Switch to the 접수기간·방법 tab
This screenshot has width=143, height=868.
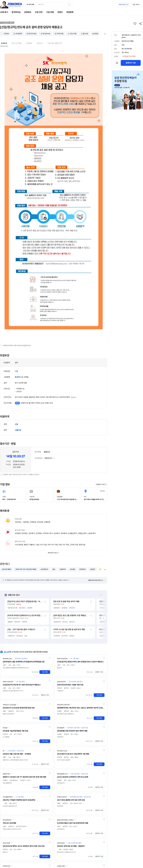pos(17,43)
